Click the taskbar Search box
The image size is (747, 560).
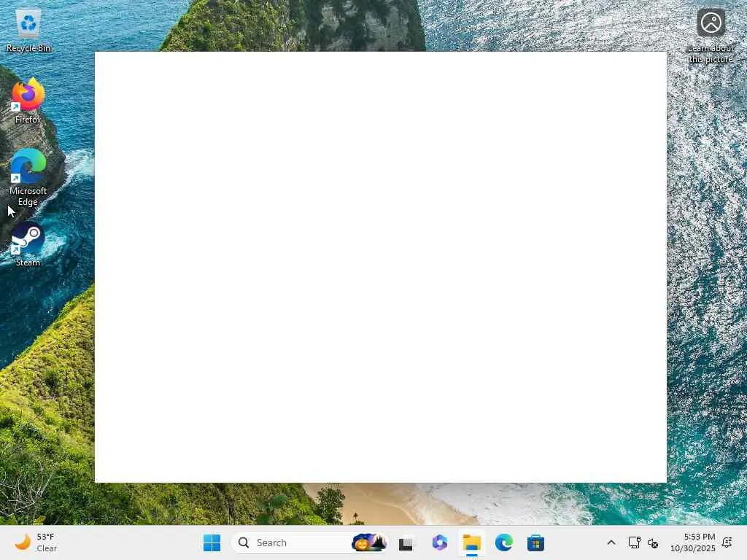click(x=309, y=542)
